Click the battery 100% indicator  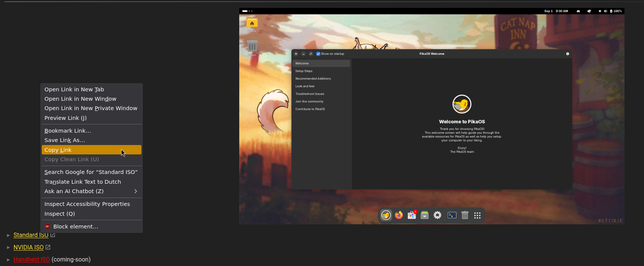616,11
